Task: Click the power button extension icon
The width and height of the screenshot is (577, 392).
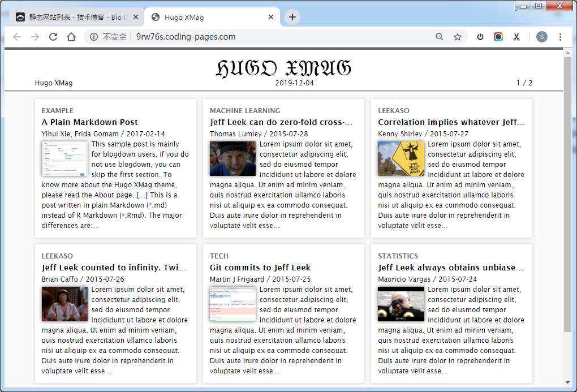Action: 480,37
